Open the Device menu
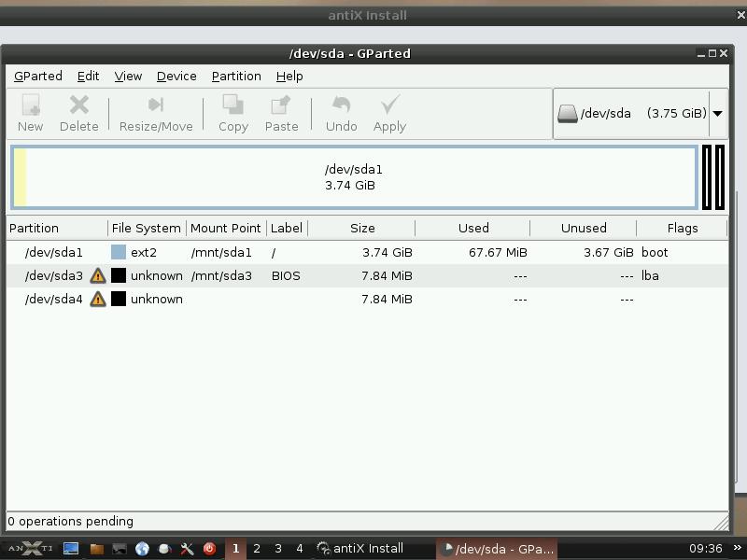 tap(176, 77)
